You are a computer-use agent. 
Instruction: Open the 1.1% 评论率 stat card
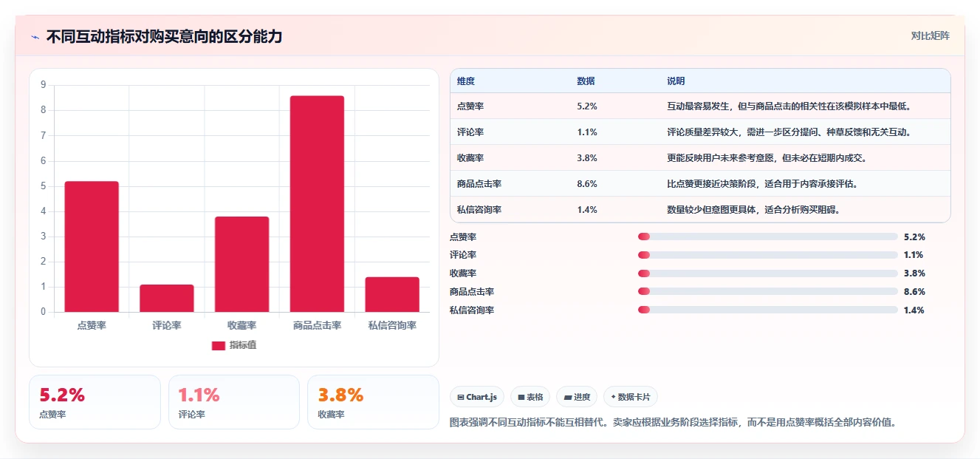click(234, 402)
